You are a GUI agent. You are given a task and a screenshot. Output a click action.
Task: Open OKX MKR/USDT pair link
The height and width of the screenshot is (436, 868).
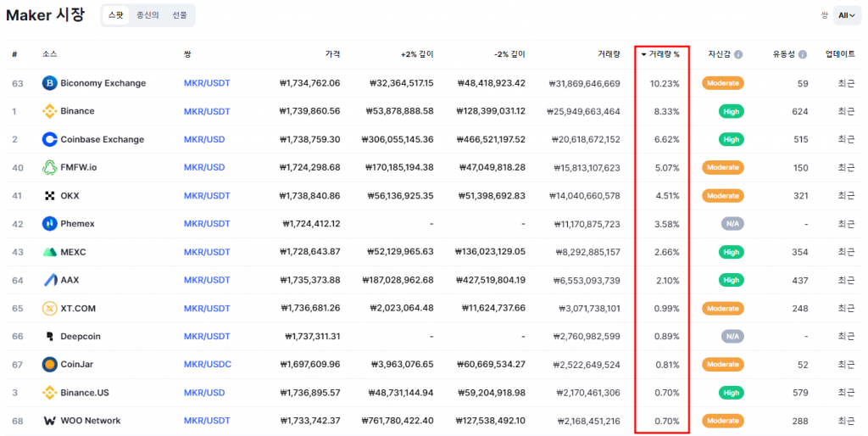(207, 196)
